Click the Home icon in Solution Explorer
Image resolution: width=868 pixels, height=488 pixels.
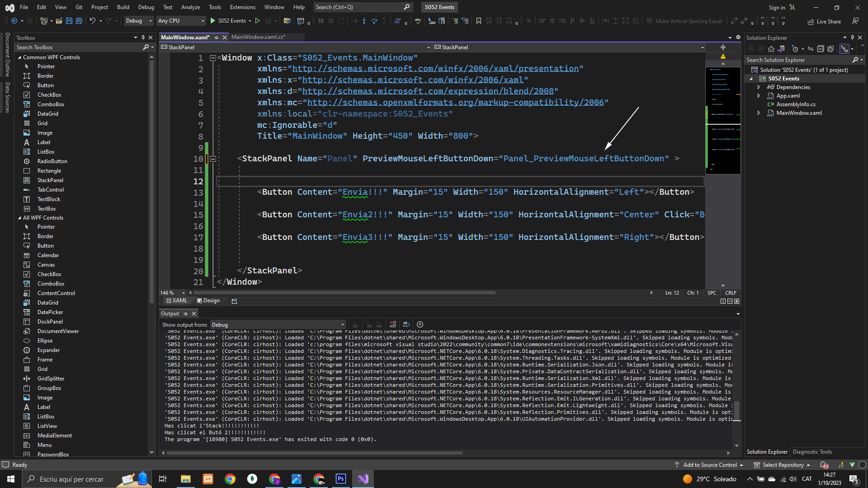(771, 49)
